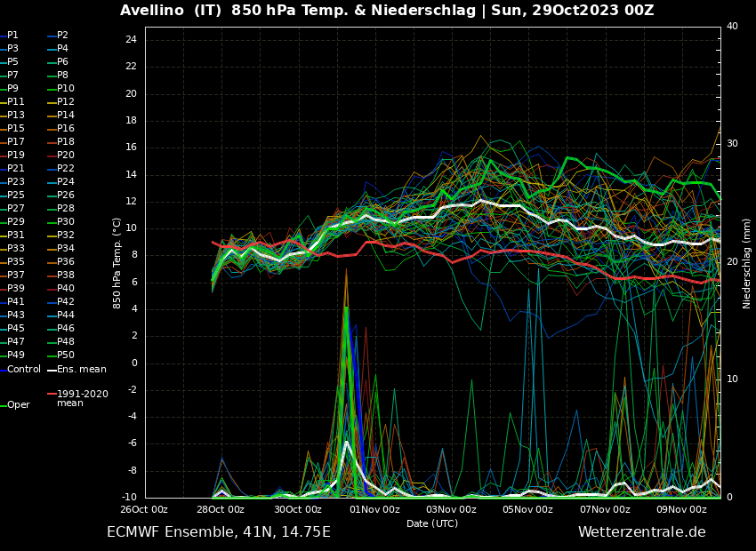Image resolution: width=756 pixels, height=551 pixels.
Task: Click the P42 legend label
Action: pos(65,302)
